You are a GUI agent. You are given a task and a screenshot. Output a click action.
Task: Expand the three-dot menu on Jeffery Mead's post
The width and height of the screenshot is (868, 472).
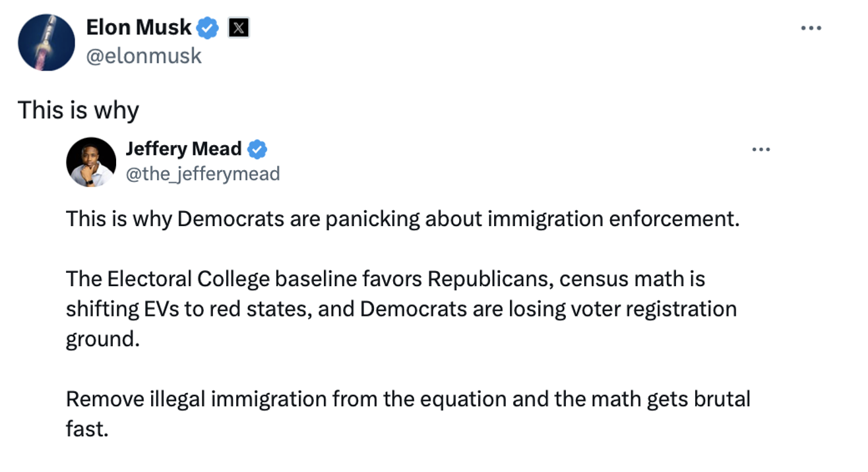coord(761,150)
